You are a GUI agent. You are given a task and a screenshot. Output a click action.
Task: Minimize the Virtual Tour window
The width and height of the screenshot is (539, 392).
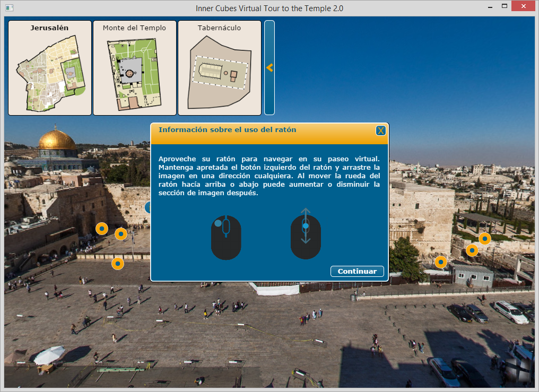[489, 7]
